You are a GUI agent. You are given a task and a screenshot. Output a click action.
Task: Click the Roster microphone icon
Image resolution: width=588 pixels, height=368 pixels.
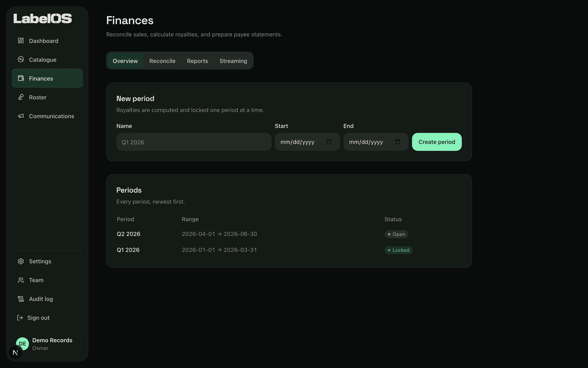pos(21,97)
